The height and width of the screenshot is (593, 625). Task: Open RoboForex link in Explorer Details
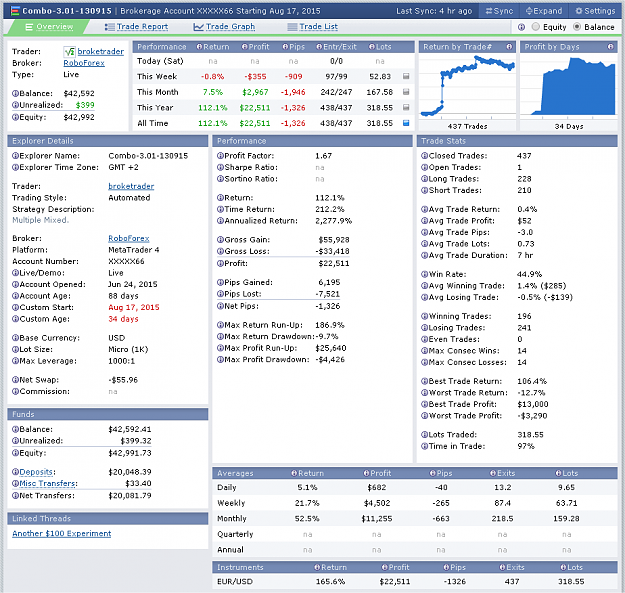click(x=129, y=238)
